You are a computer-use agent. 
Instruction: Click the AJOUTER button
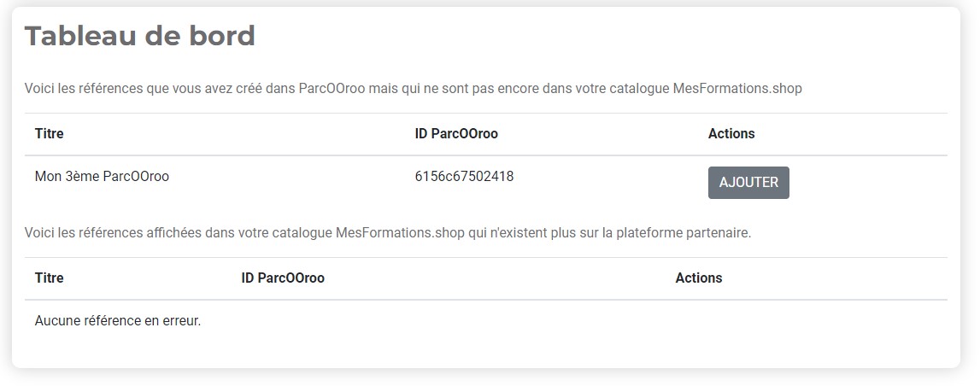coord(748,183)
